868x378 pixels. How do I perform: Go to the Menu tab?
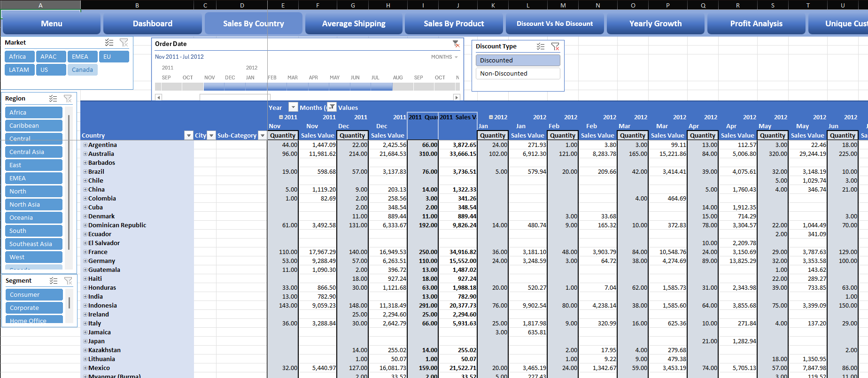pos(51,23)
